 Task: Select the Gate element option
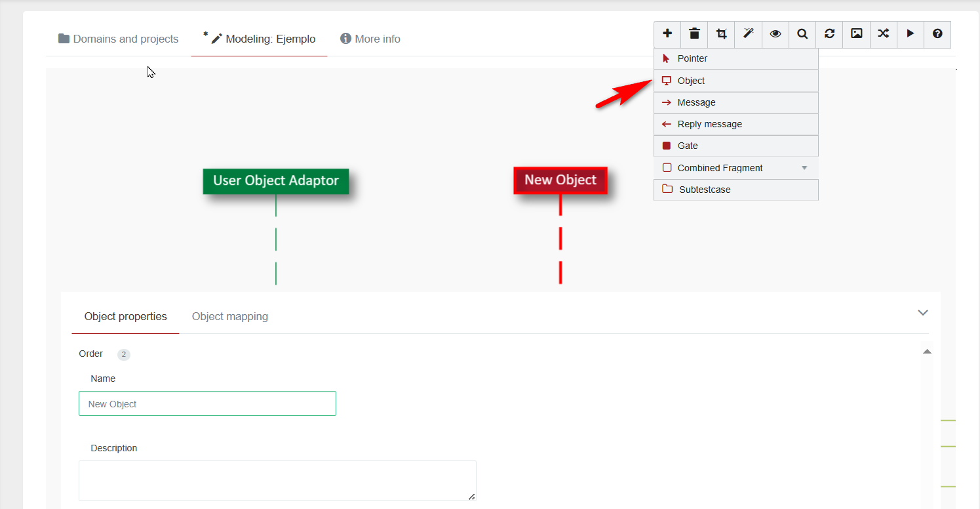coord(687,146)
